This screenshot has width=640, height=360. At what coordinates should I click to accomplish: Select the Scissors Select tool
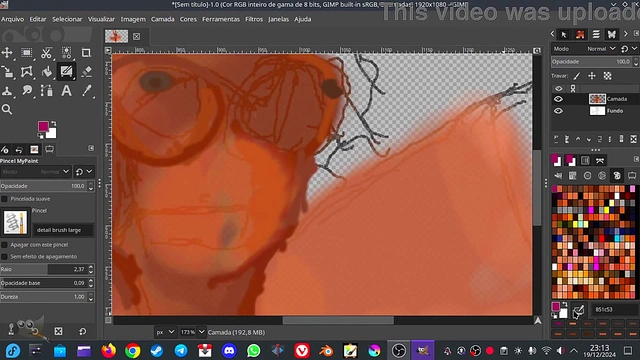point(47,53)
